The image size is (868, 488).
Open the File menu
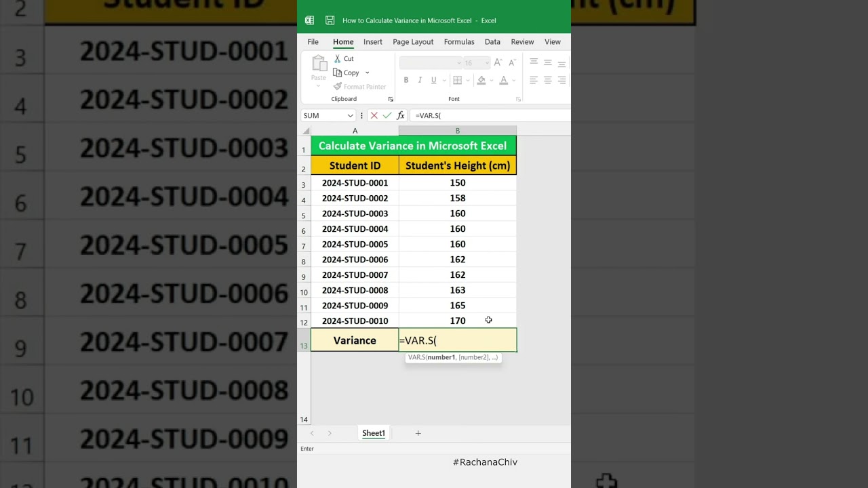coord(313,42)
